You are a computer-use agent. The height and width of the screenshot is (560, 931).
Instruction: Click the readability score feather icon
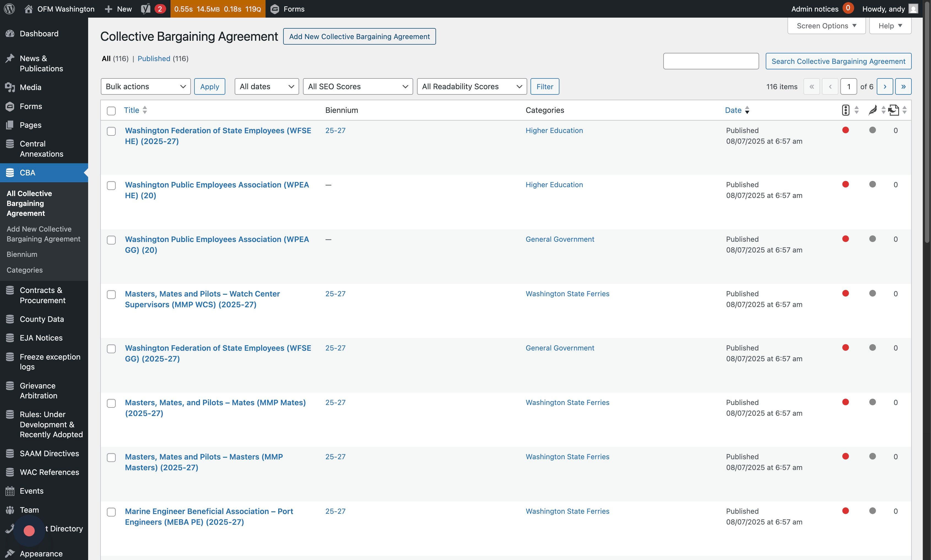tap(873, 110)
